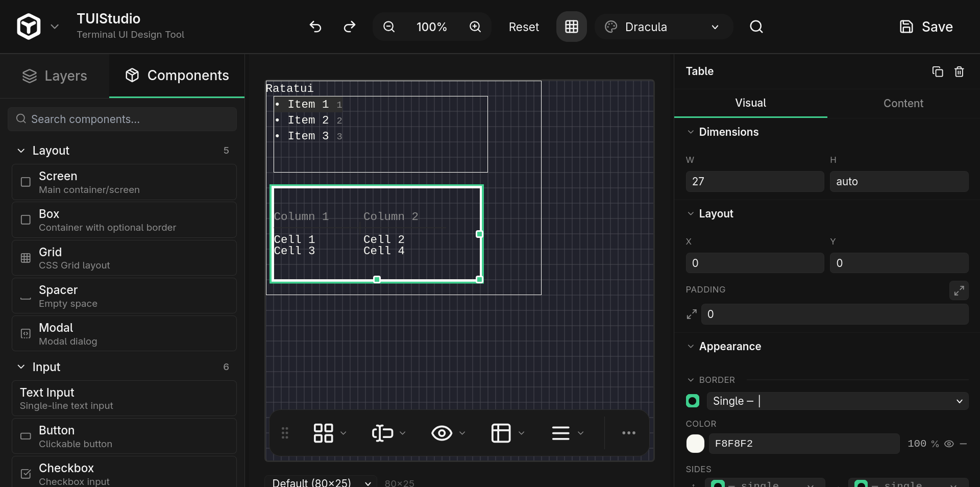
Task: Switch to the Content tab
Action: 903,103
